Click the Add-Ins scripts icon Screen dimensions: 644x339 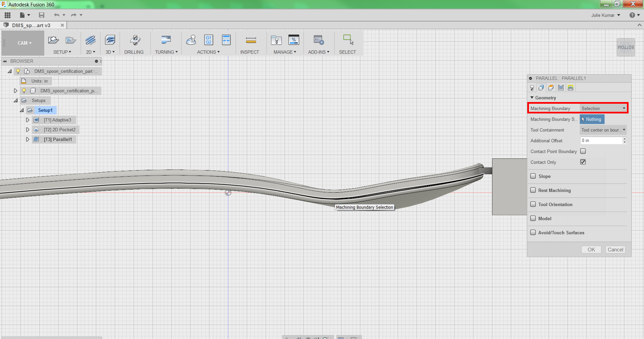coord(319,40)
